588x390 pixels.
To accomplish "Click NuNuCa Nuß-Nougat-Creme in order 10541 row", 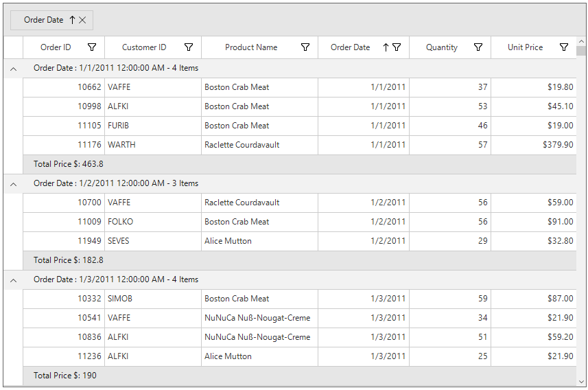I will tap(259, 318).
